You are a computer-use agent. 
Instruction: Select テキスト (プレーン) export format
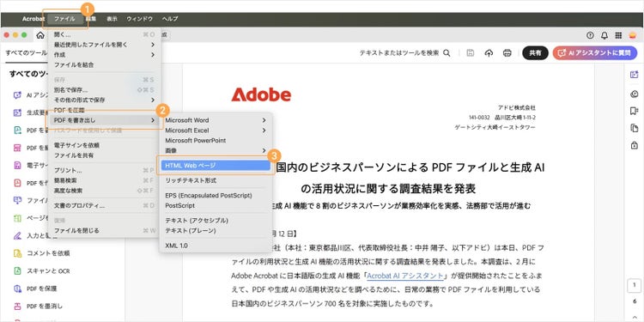click(216, 230)
